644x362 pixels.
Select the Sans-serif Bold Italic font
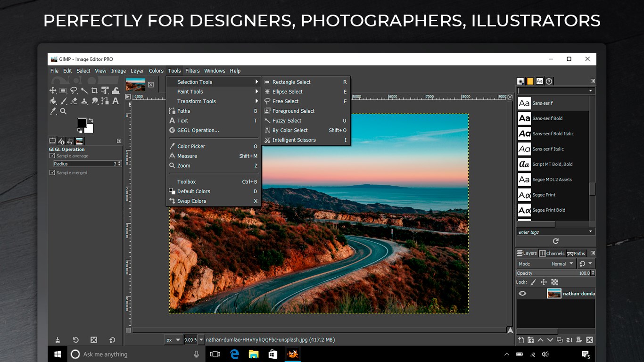pos(553,134)
